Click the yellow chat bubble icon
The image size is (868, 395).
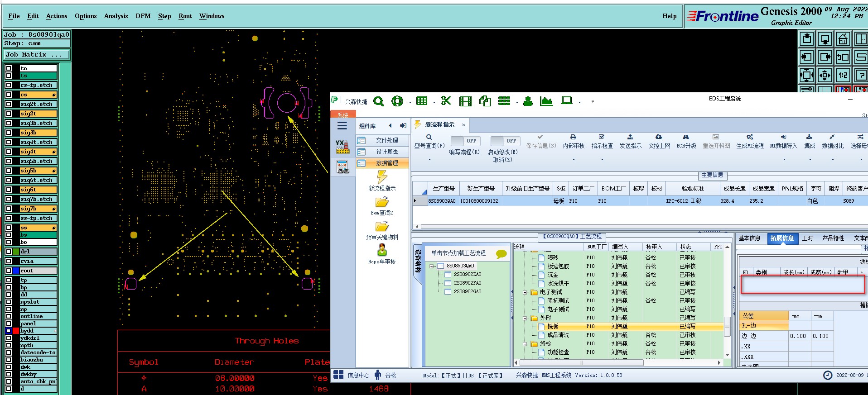pyautogui.click(x=501, y=254)
